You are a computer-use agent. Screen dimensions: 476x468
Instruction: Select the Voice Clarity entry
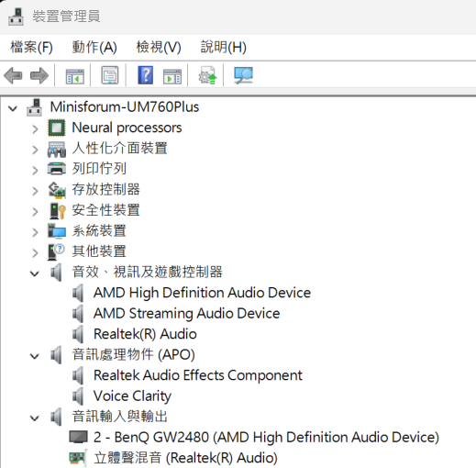[x=132, y=396]
